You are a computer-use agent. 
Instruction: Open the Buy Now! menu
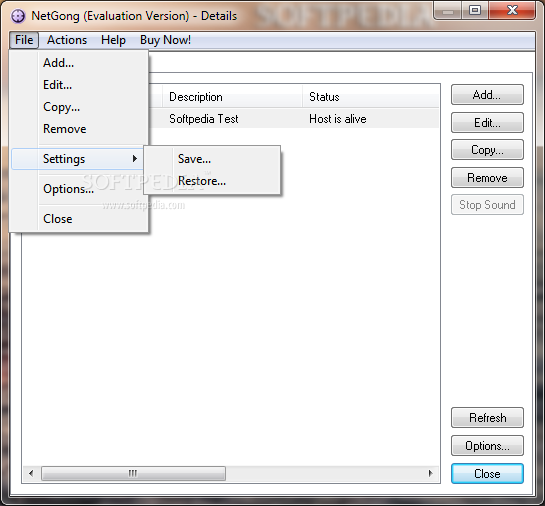click(165, 40)
